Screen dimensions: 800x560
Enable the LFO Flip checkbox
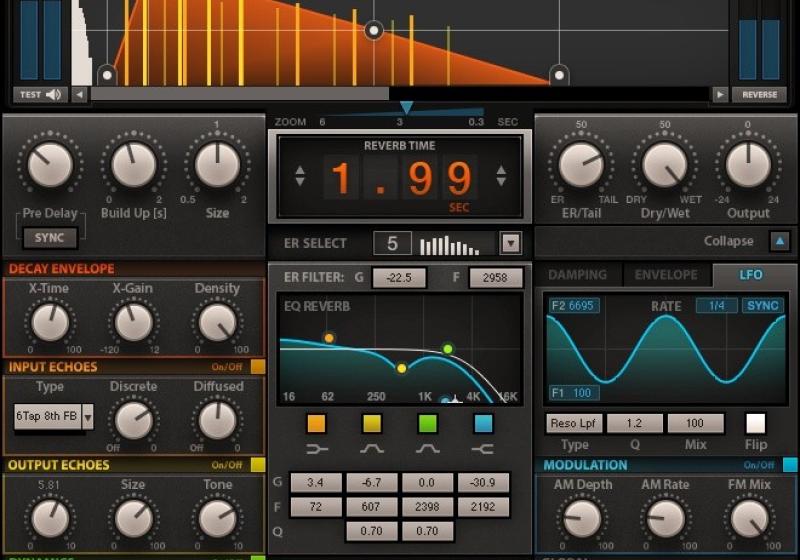pyautogui.click(x=756, y=423)
